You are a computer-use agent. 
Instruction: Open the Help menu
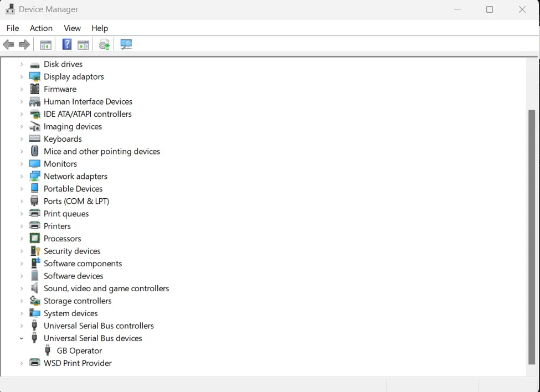tap(100, 28)
